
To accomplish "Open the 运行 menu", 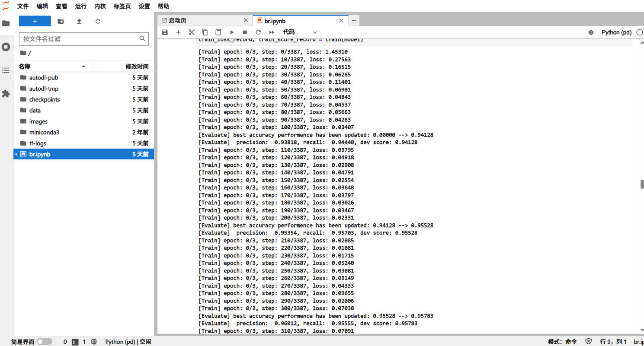I will click(81, 6).
